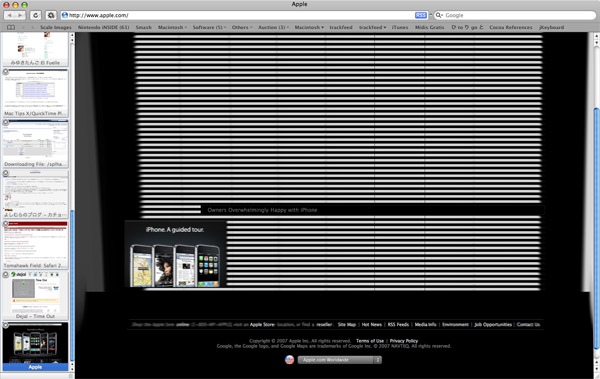Click the bug report toolbar icon
This screenshot has width=600, height=379.
51,15
